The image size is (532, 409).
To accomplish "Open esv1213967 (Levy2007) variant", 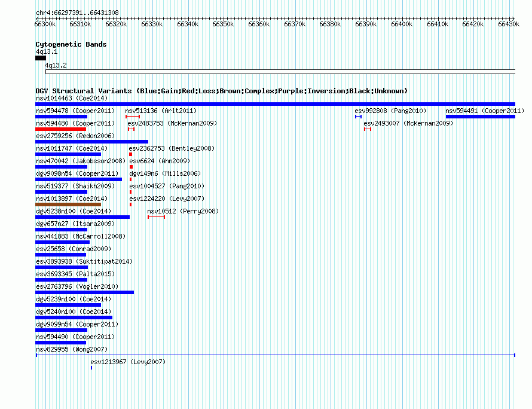I will 129,362.
